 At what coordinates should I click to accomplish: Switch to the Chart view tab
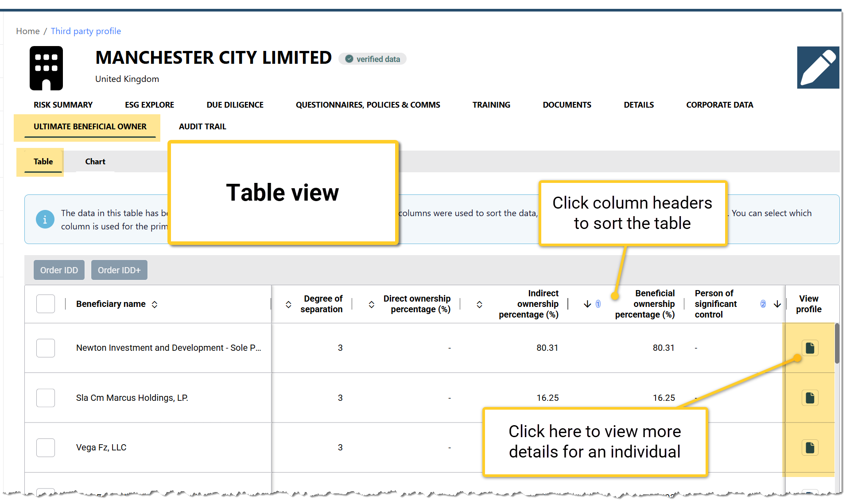point(95,162)
